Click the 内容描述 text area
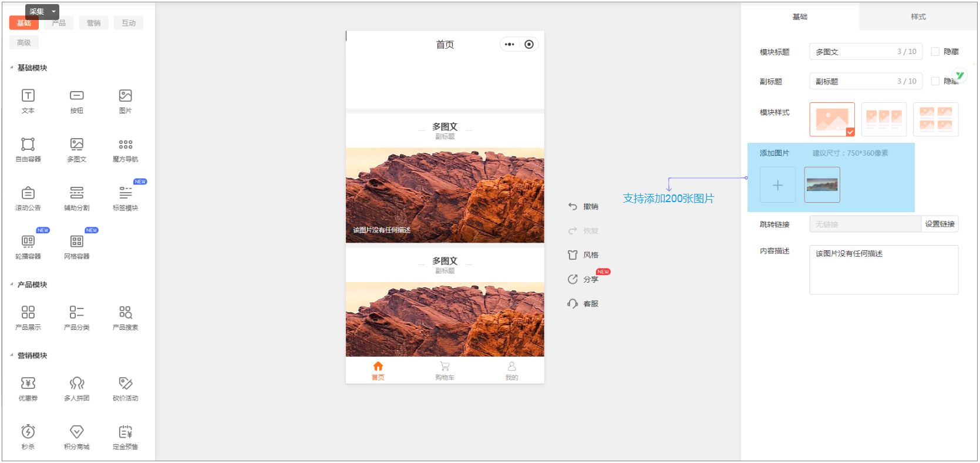The image size is (980, 463). tap(884, 270)
